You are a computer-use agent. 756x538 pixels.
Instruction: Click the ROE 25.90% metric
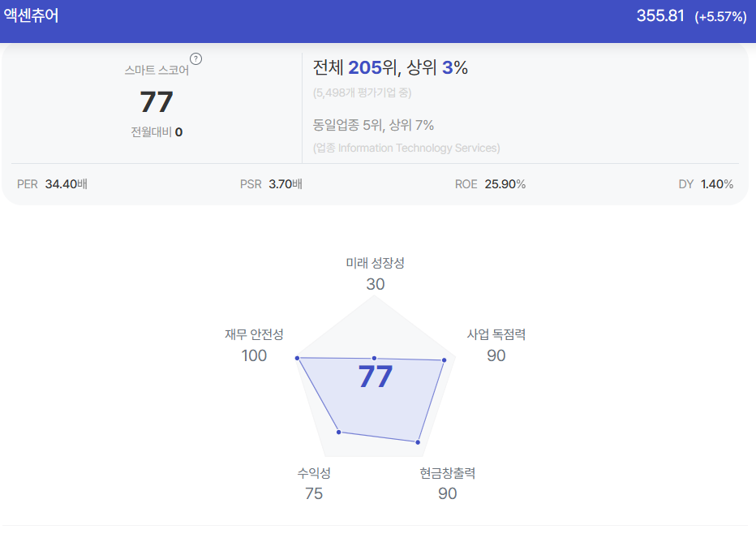tap(490, 184)
